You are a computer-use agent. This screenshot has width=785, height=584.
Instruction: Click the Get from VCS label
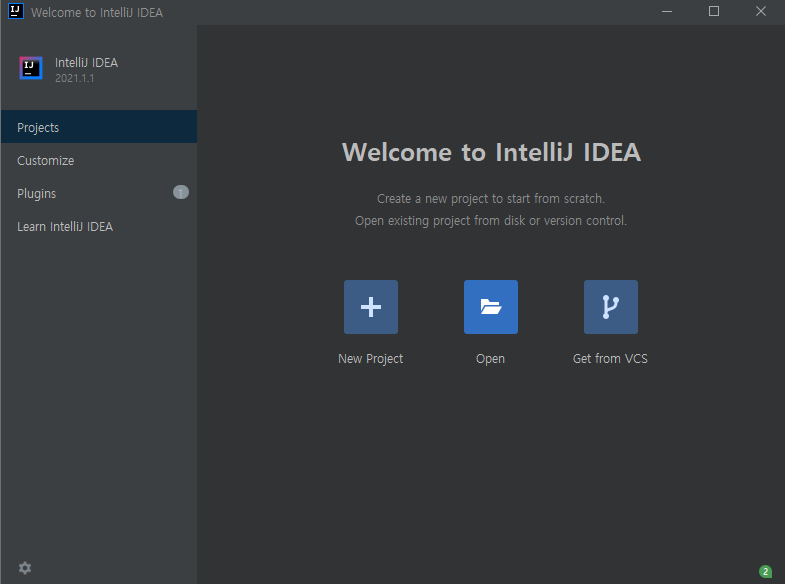point(610,359)
